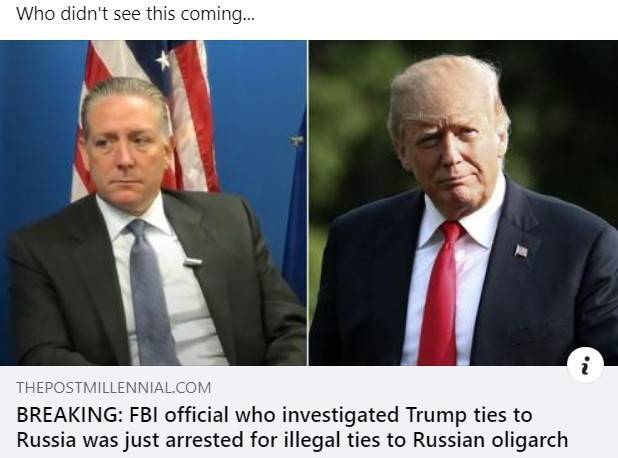Click 'Trump ties to' in the headline
This screenshot has height=458, width=618.
pos(469,415)
